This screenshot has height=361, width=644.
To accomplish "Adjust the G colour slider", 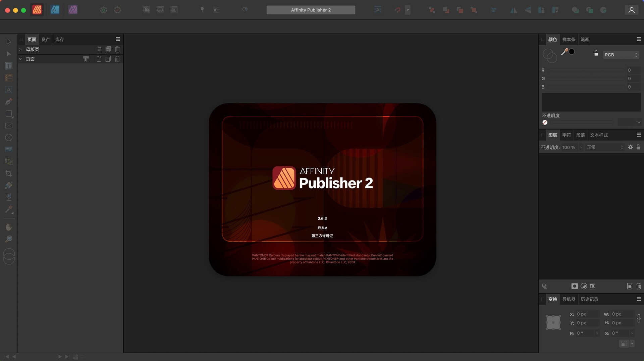I will click(x=586, y=79).
